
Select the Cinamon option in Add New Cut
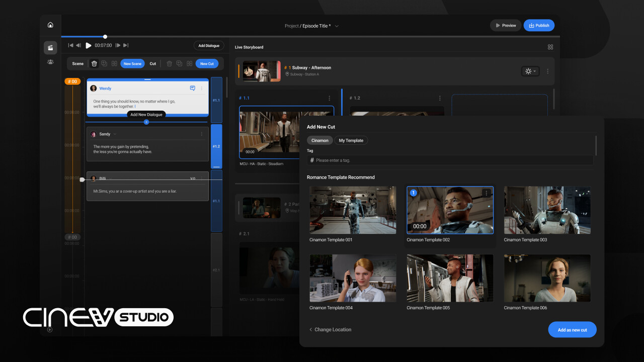319,140
